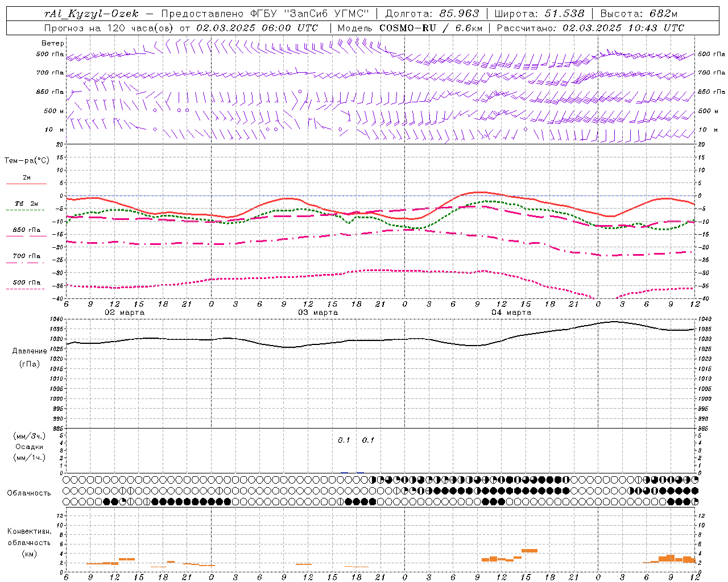Click the Высота: 682м value
728x582 pixels.
[x=639, y=14]
